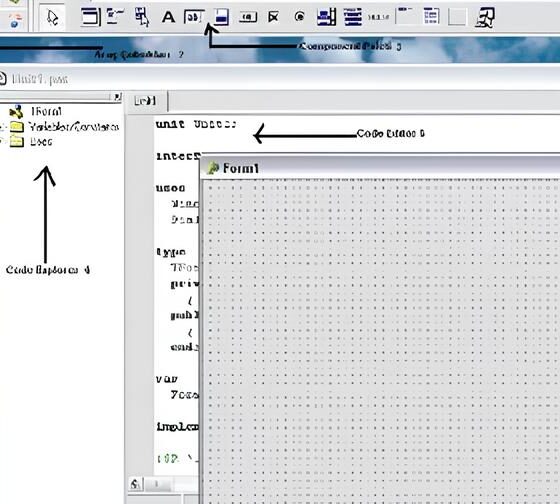Select the Button component icon
The height and width of the screenshot is (504, 560).
click(248, 17)
